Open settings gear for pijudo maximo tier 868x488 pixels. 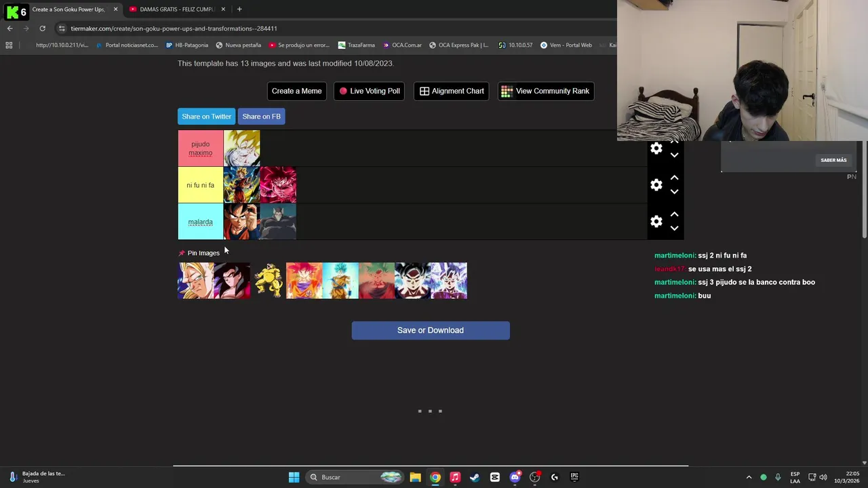pos(656,148)
